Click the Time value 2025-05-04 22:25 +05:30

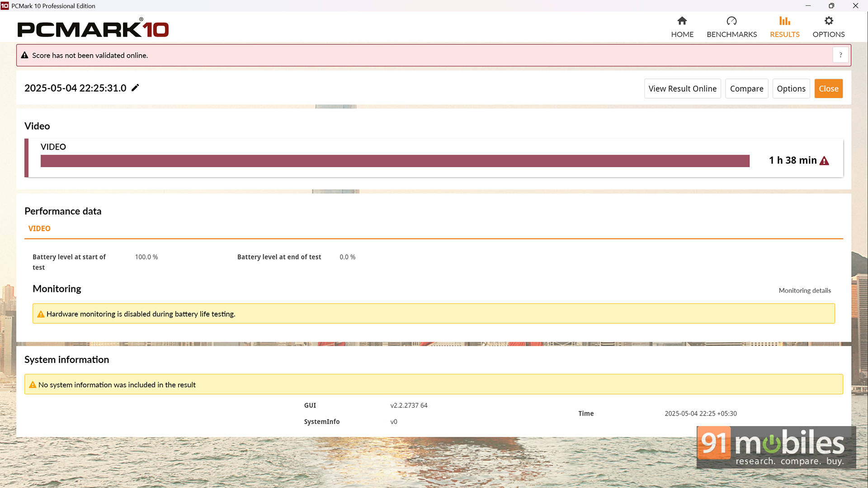[700, 414]
